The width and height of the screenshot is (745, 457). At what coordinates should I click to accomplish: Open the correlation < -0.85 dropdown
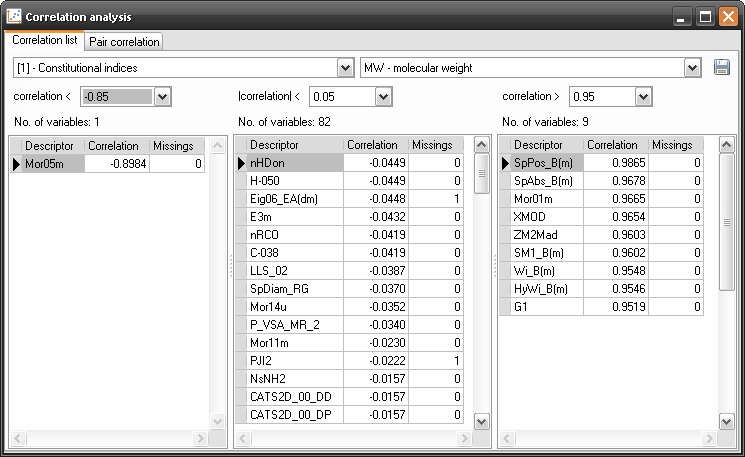tap(162, 97)
